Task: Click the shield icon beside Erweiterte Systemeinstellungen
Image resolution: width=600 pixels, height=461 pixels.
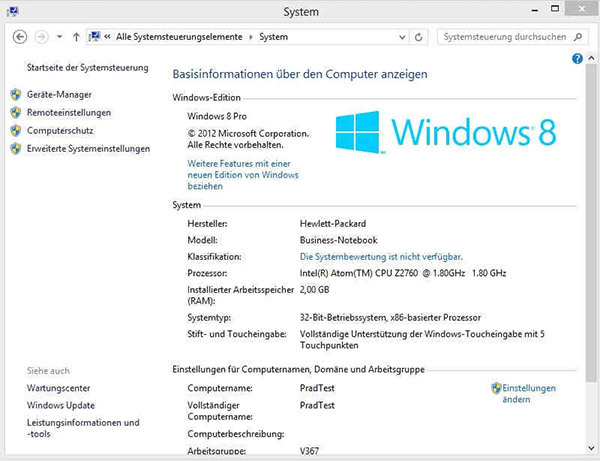Action: 16,148
